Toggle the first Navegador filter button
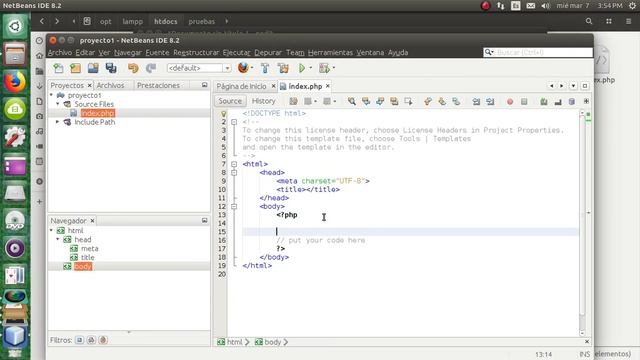This screenshot has height=360, width=640. click(79, 340)
